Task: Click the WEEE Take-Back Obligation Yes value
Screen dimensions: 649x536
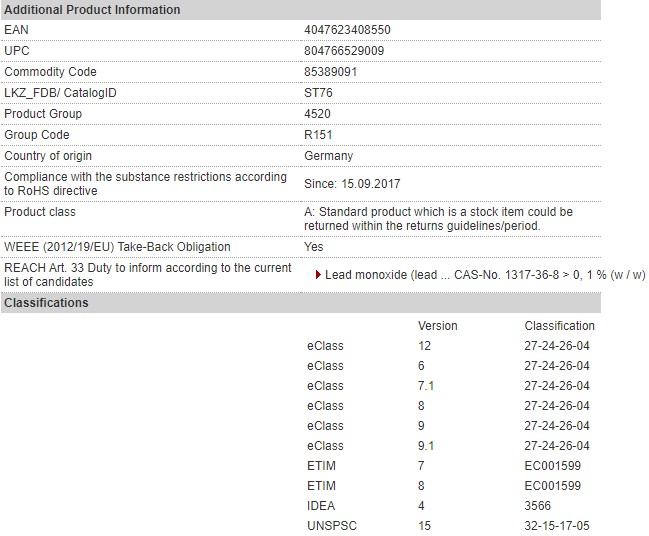Action: tap(313, 247)
